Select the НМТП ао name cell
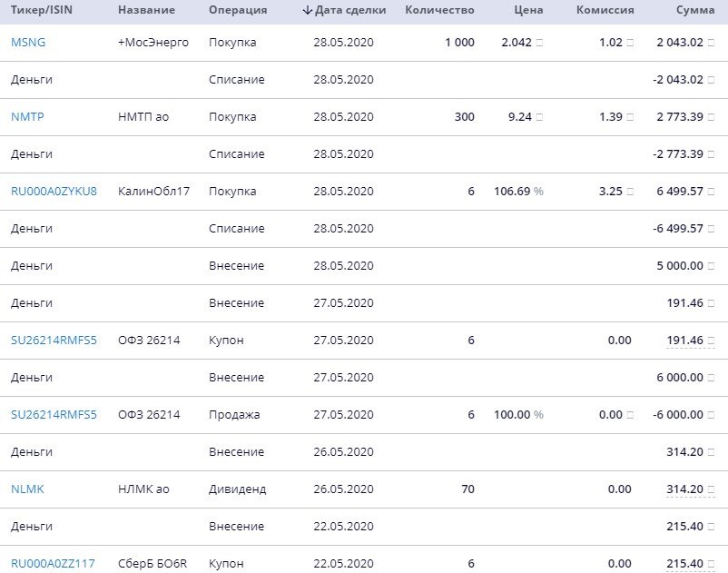Image resolution: width=728 pixels, height=573 pixels. 143,116
